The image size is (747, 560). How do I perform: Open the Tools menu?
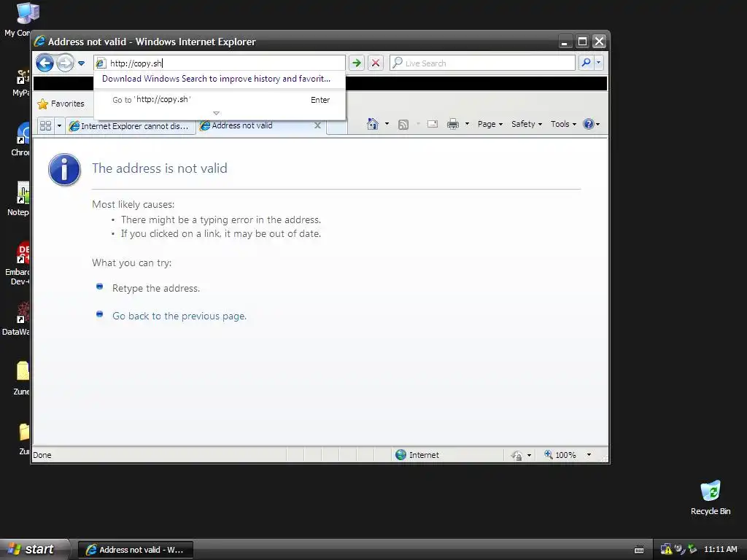pos(563,124)
